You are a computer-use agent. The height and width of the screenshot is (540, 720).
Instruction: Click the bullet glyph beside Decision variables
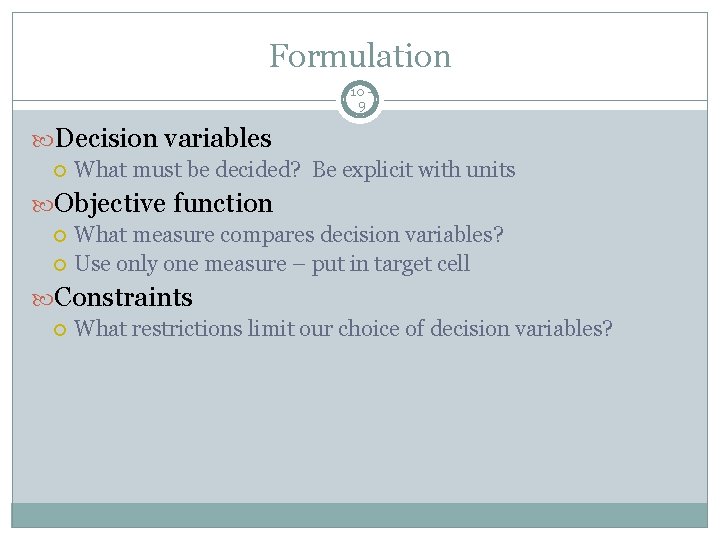43,138
